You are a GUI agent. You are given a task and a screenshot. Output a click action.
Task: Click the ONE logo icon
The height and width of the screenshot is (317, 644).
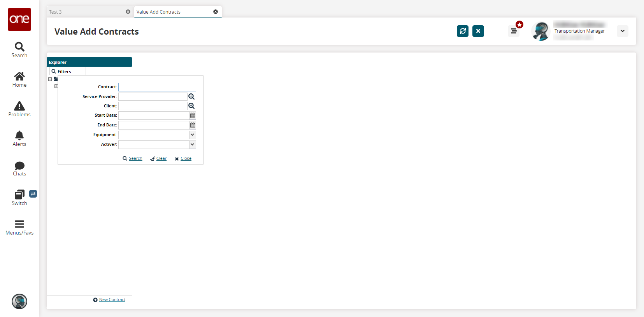point(19,19)
